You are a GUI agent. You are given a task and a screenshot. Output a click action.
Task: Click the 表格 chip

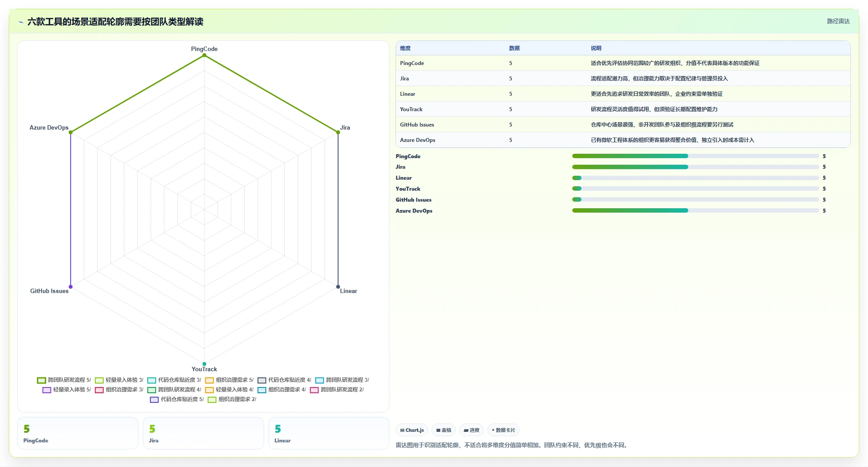pos(443,431)
